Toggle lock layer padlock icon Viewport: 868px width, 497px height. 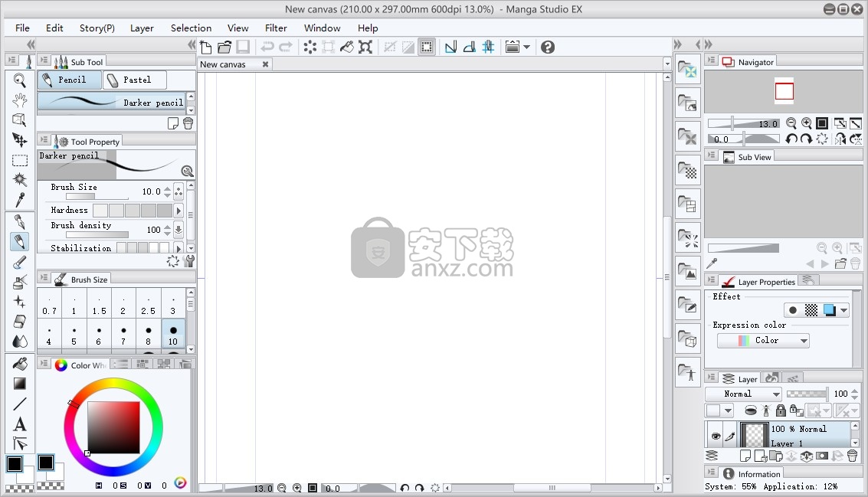[x=781, y=410]
